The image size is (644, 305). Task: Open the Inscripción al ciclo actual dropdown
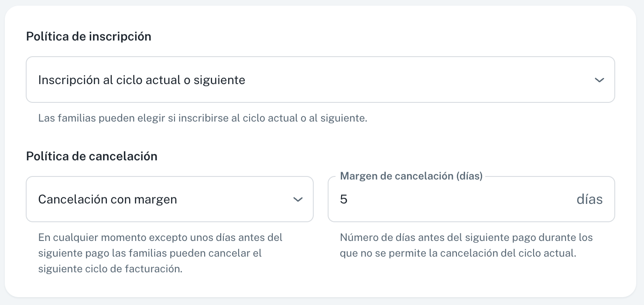(320, 80)
